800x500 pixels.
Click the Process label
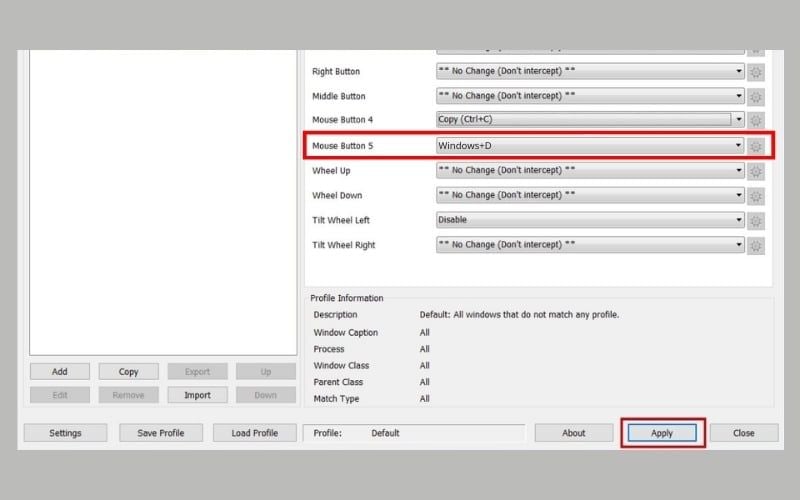coord(329,349)
